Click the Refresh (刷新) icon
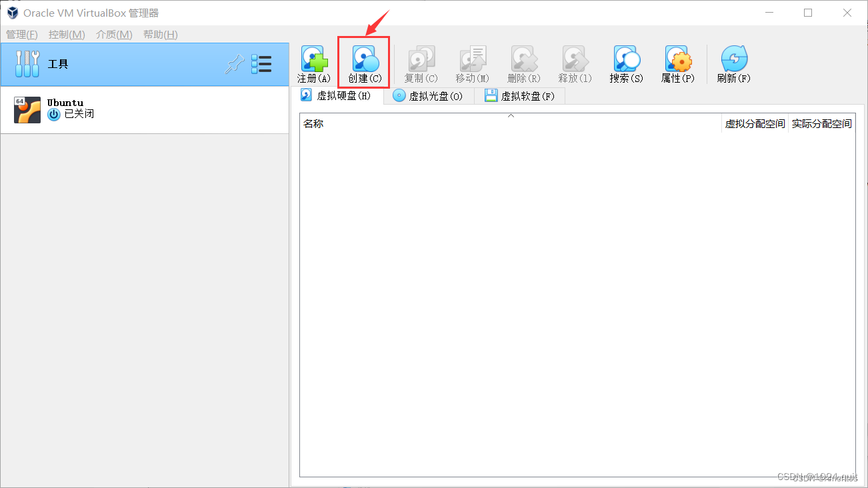The height and width of the screenshot is (488, 868). point(734,59)
